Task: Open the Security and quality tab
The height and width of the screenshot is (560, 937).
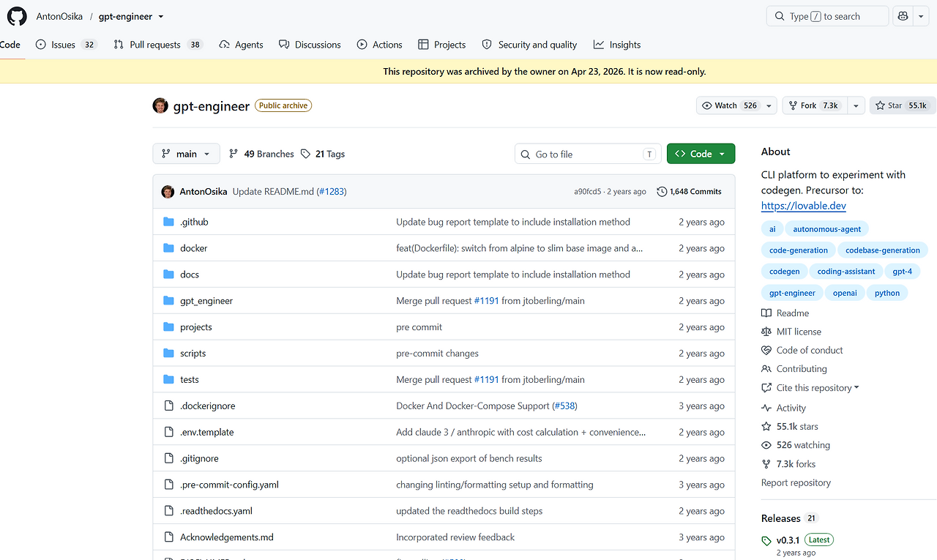Action: [x=529, y=45]
